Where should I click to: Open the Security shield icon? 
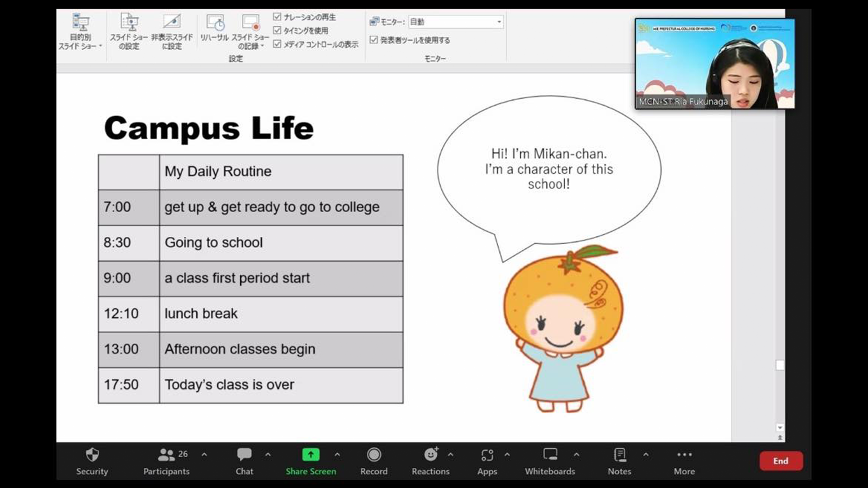[92, 455]
